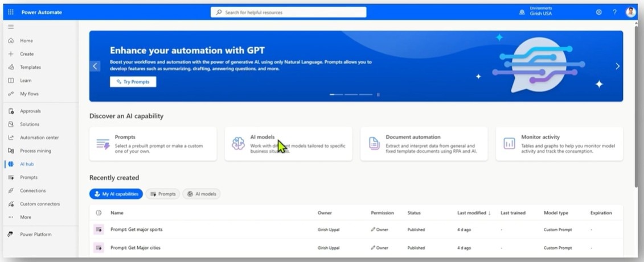Click the search for helpful resources field
This screenshot has width=644, height=262.
point(289,12)
